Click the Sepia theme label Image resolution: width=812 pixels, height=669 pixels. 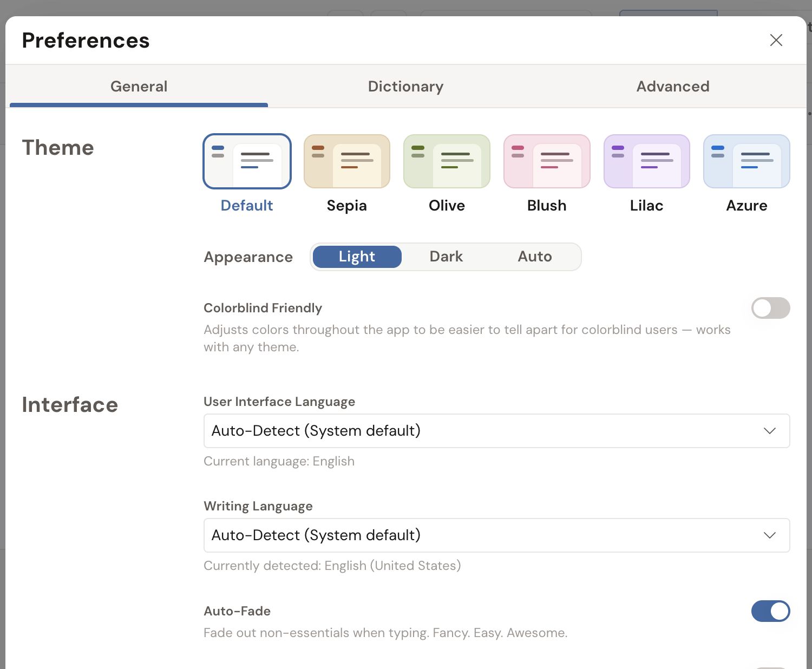pos(347,206)
